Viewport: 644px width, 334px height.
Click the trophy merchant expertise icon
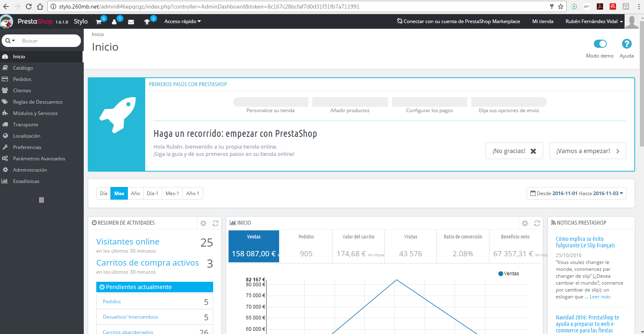[147, 22]
